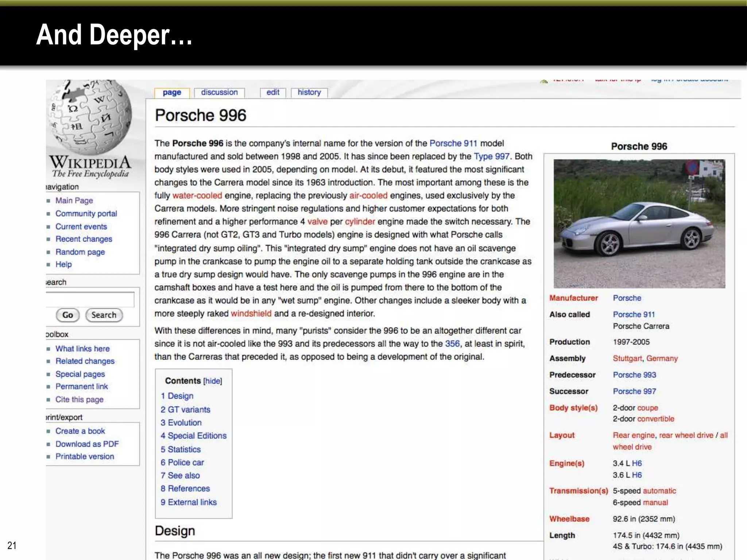Jump to '3 Evolution' section
Image resolution: width=747 pixels, height=560 pixels.
(181, 423)
